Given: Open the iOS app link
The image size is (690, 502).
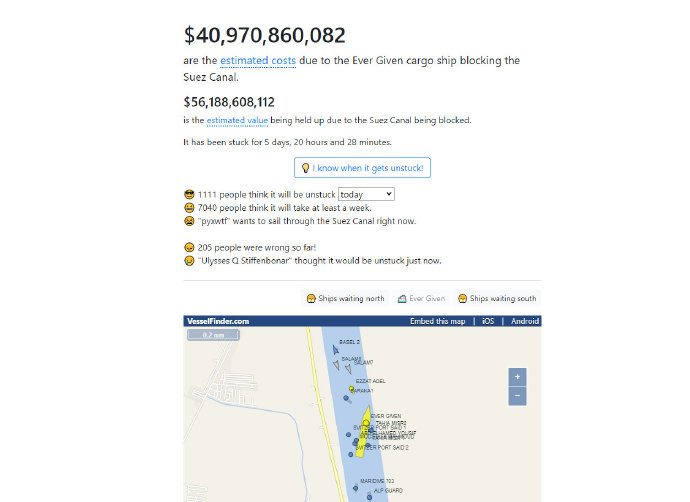Looking at the screenshot, I should tap(488, 321).
